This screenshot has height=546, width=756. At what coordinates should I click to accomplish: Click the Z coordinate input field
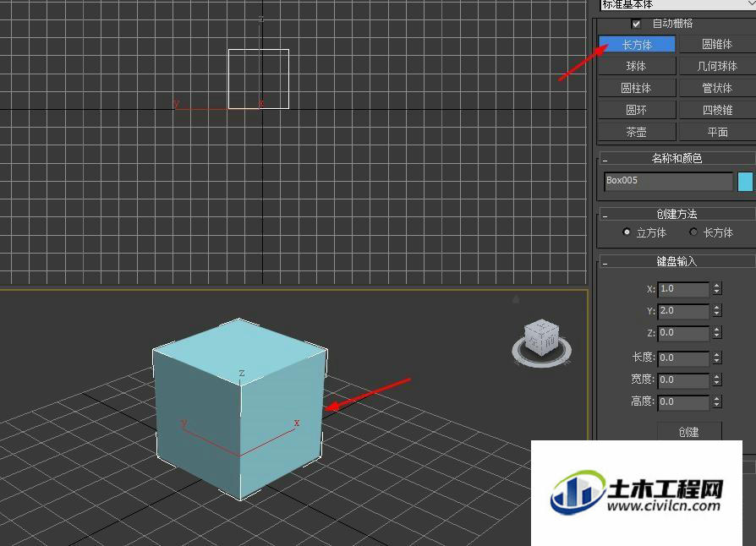pos(683,332)
